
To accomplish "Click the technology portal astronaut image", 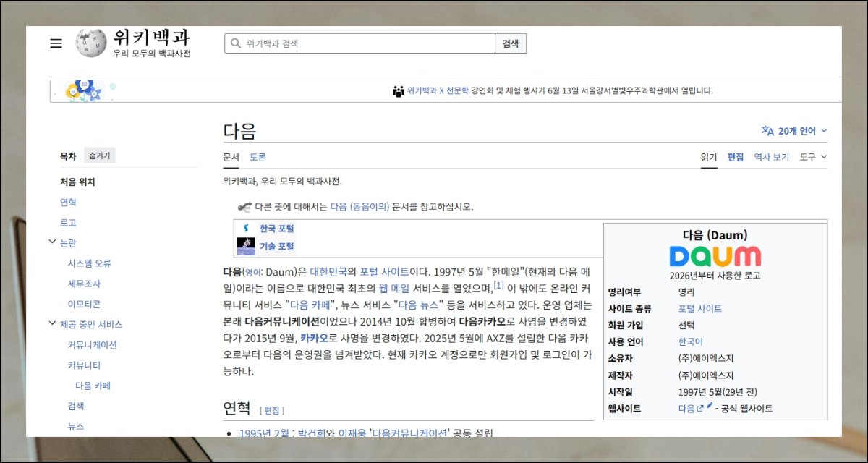I will [246, 247].
